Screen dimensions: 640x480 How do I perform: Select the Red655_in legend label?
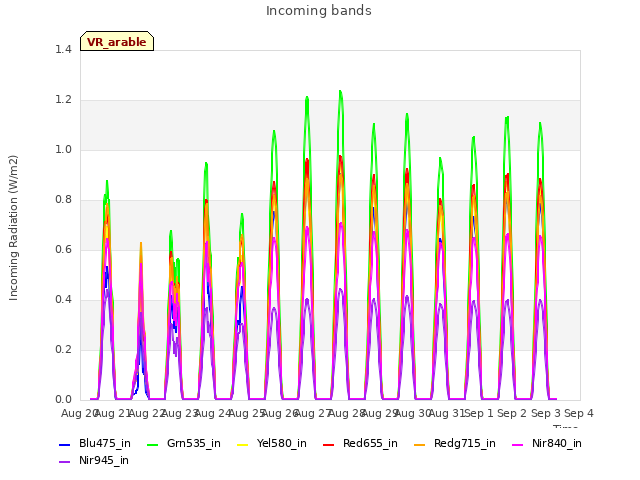370,444
